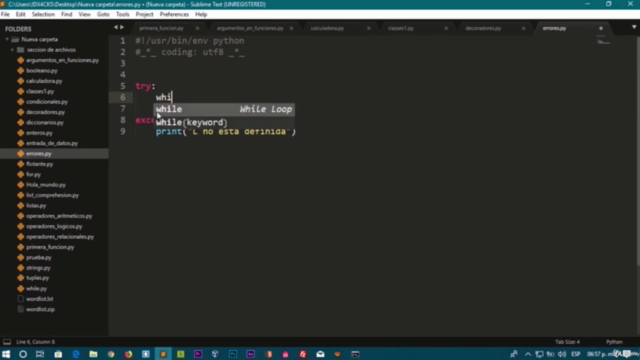Image resolution: width=640 pixels, height=360 pixels.
Task: Open the Goto menu
Action: pos(103,14)
